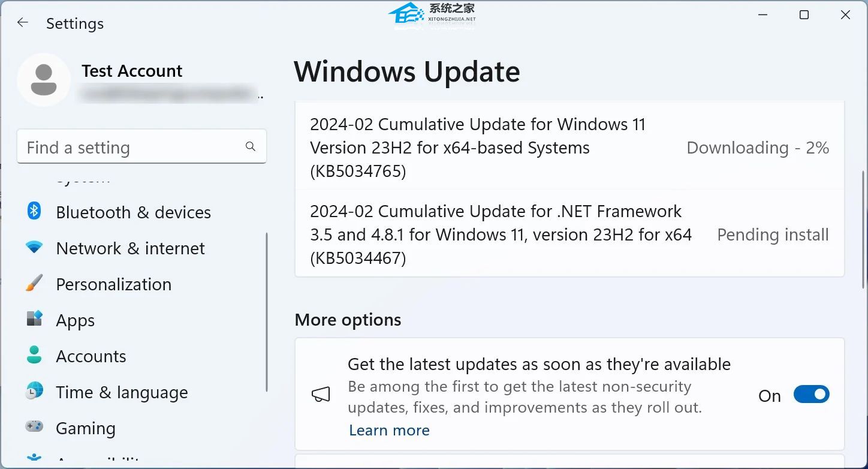Viewport: 868px width, 469px height.
Task: Click the Test Account name
Action: coord(132,71)
